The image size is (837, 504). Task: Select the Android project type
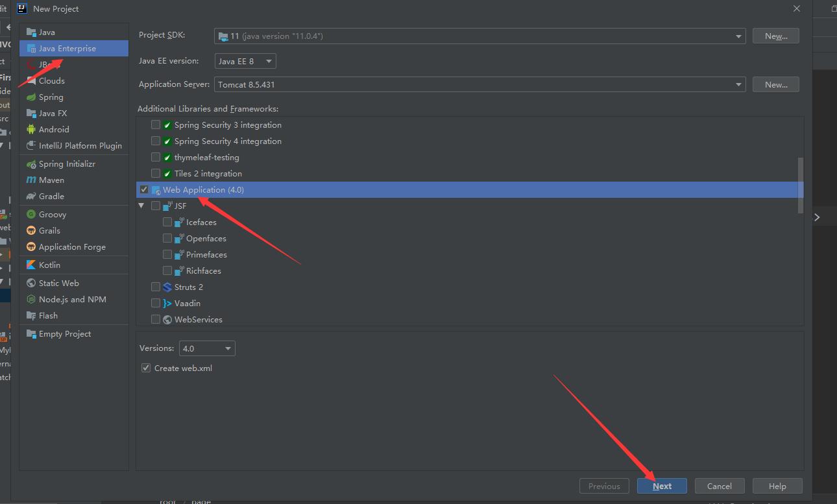point(73,129)
